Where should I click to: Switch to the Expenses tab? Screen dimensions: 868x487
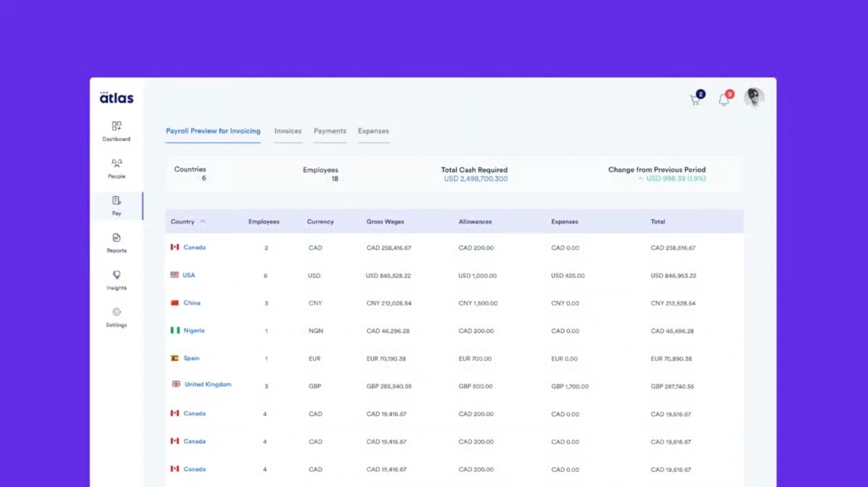tap(373, 131)
